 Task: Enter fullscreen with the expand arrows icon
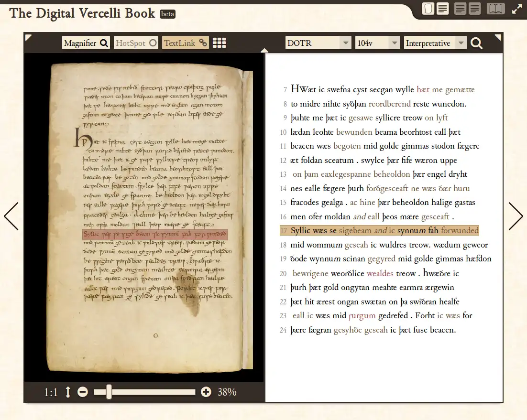516,9
